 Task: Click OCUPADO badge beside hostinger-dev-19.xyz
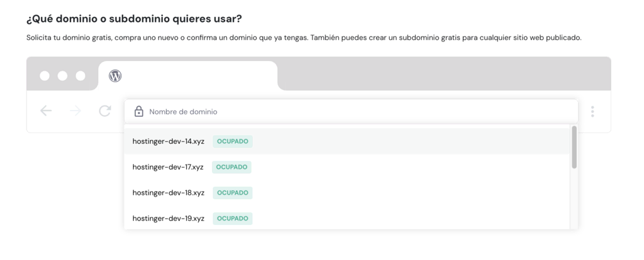click(233, 219)
